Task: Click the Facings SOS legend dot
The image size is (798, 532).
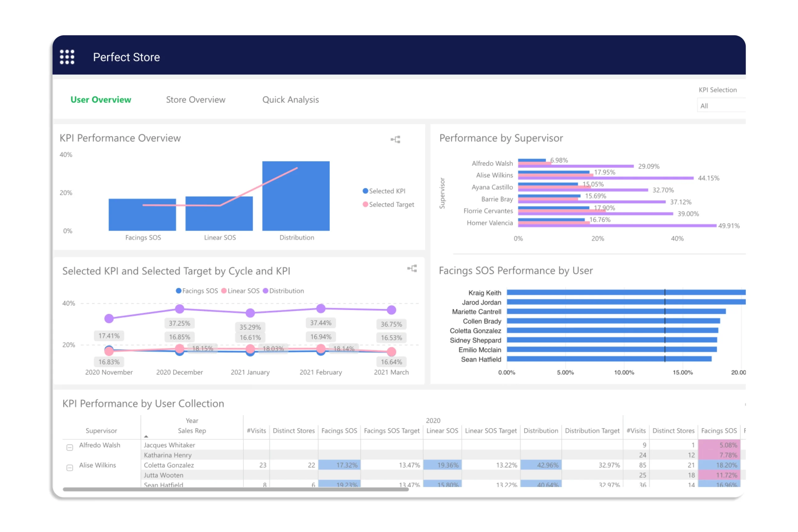Action: (179, 291)
